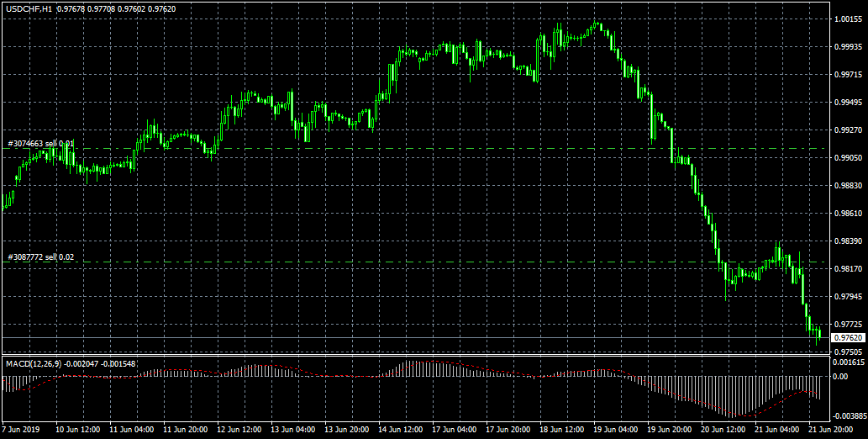
Task: Select the #3087772 sell 0.02 order label
Action: tap(40, 257)
